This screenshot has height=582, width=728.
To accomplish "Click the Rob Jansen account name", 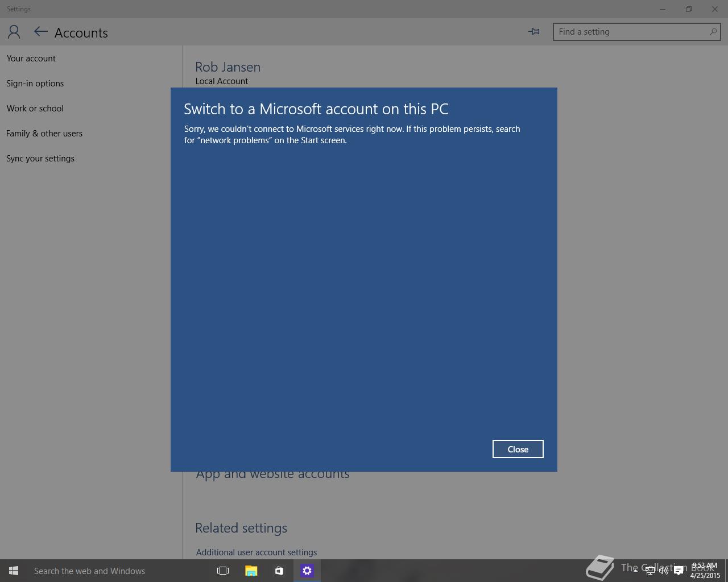I will [227, 67].
